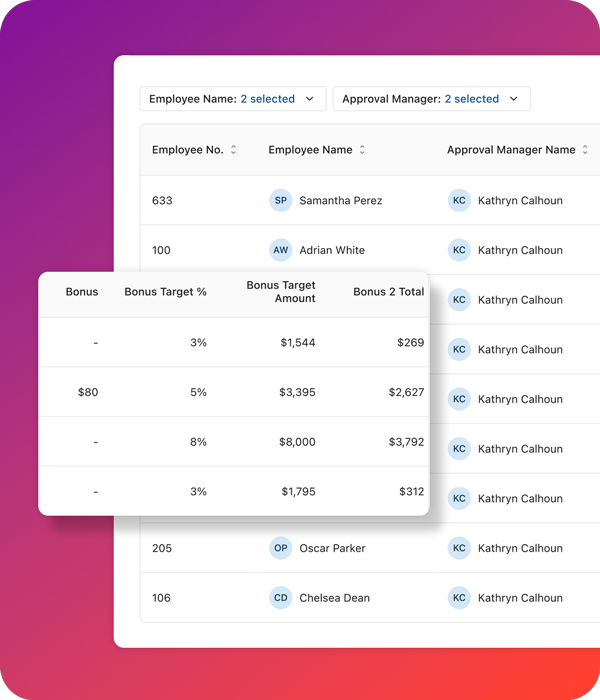The image size is (600, 700).
Task: Click the Bonus 2 Total column header
Action: (388, 292)
